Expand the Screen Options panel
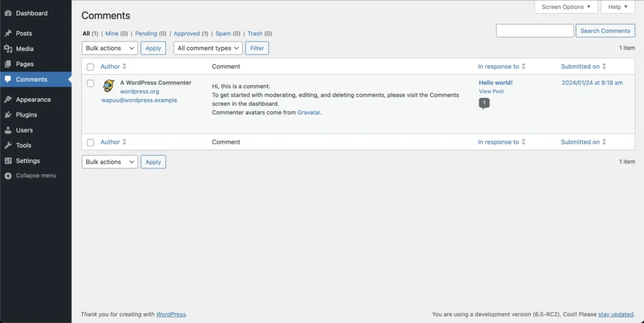The width and height of the screenshot is (644, 323). (x=566, y=7)
